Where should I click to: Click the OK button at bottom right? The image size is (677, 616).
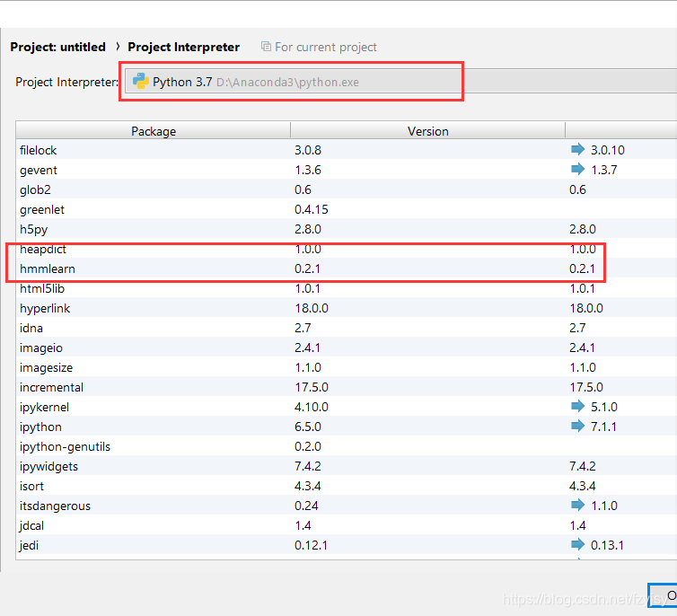(x=663, y=595)
